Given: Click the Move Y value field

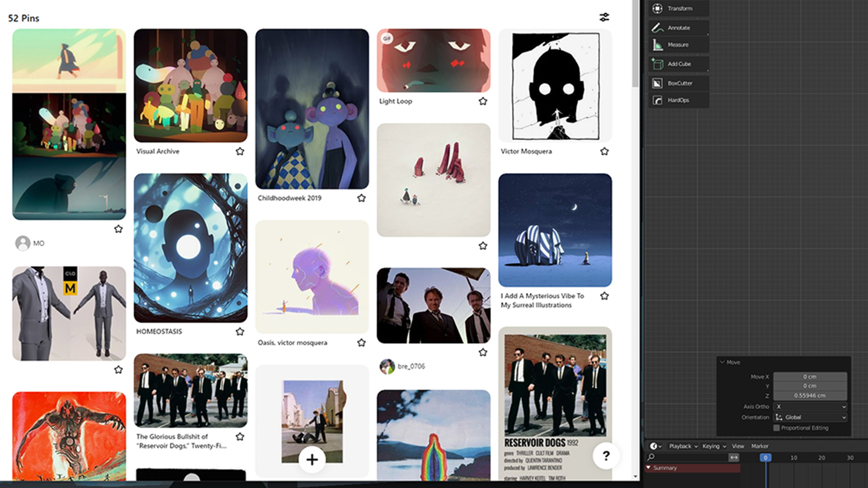Looking at the screenshot, I should pos(810,386).
